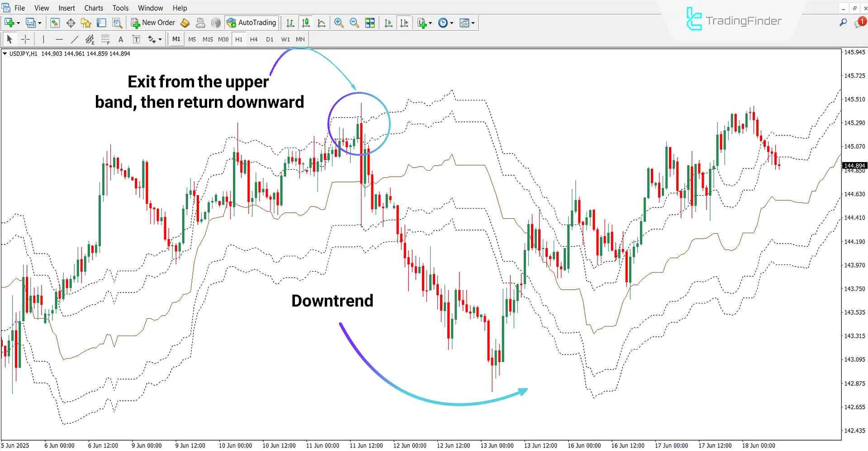Select the Fibonacci retracement tool
This screenshot has height=451, width=868.
pyautogui.click(x=105, y=39)
